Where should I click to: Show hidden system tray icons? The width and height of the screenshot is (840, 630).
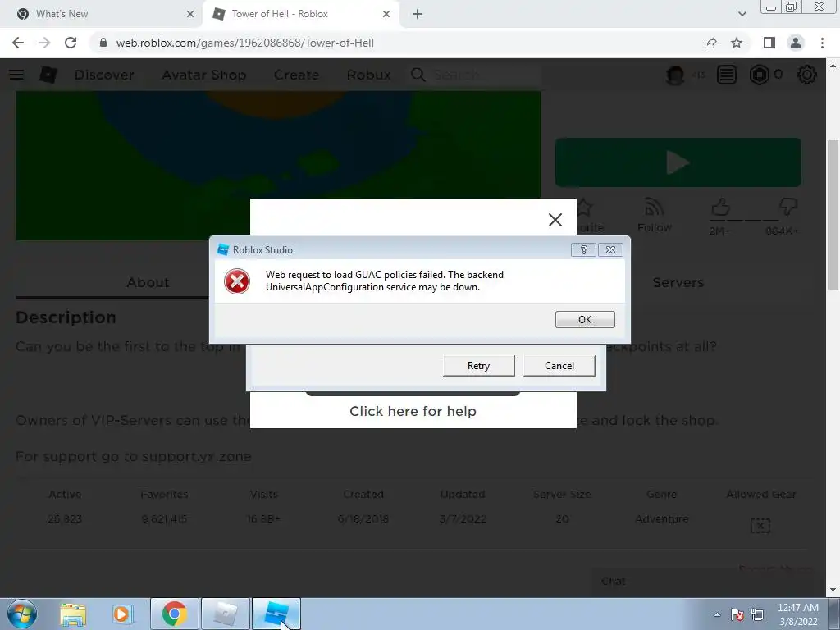click(717, 614)
